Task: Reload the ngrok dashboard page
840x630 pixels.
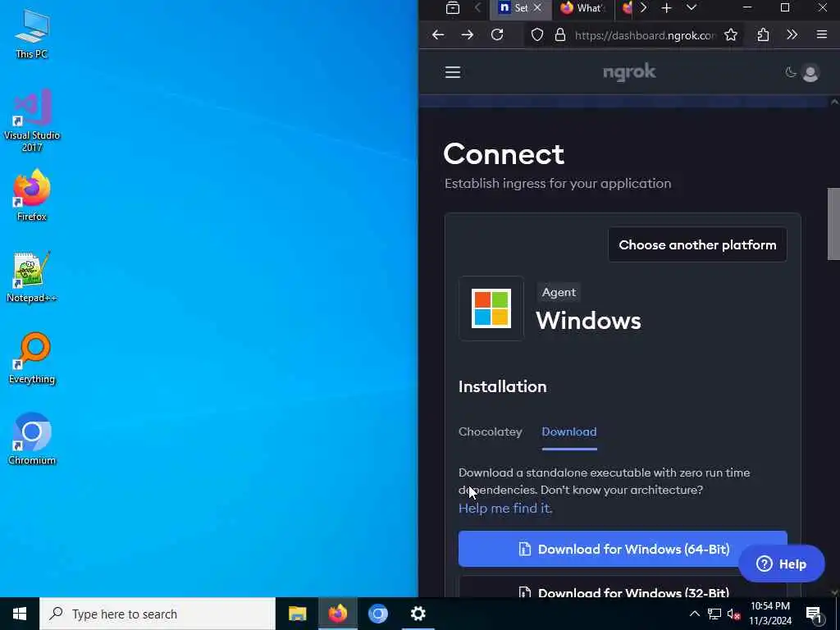Action: pyautogui.click(x=497, y=34)
